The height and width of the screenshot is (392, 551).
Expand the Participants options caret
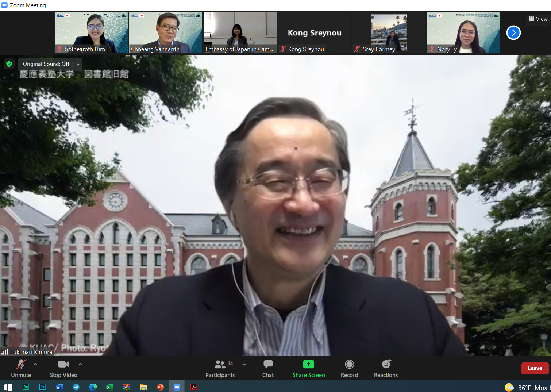pos(244,364)
